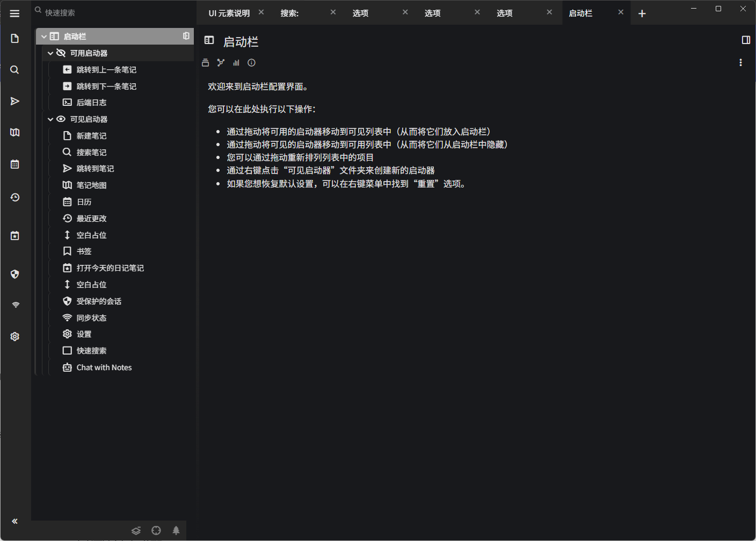This screenshot has height=541, width=756.
Task: Click the sync status wifi icon
Action: [x=15, y=305]
